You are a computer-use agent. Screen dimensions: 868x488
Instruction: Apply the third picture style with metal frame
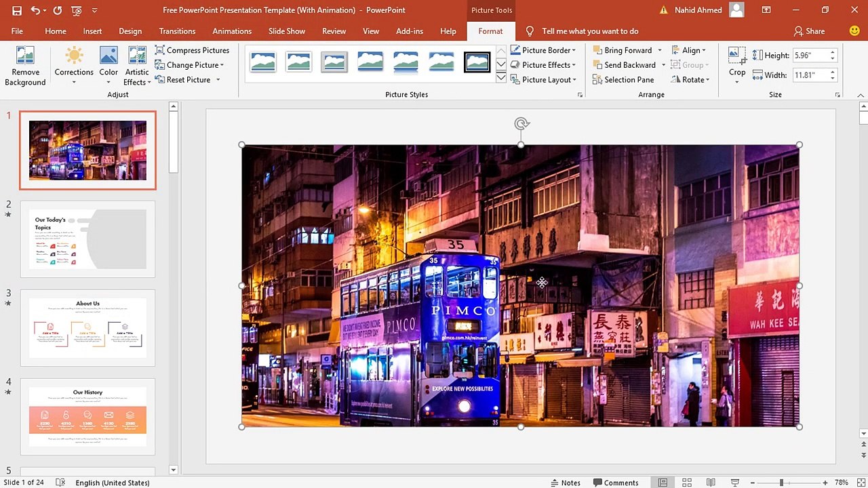coord(334,62)
